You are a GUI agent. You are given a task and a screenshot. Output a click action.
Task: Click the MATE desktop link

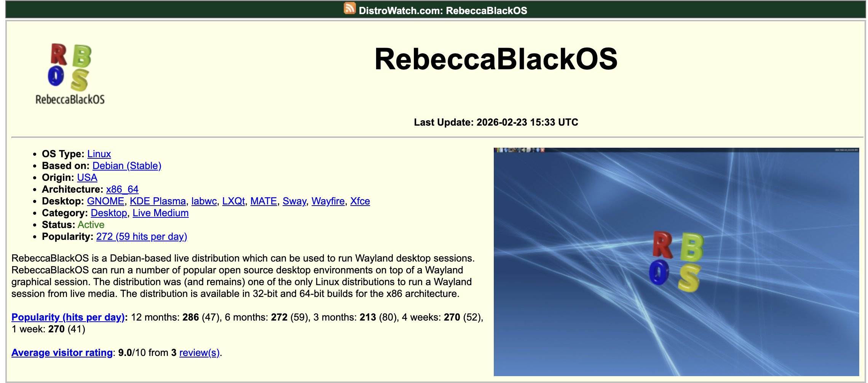coord(263,201)
